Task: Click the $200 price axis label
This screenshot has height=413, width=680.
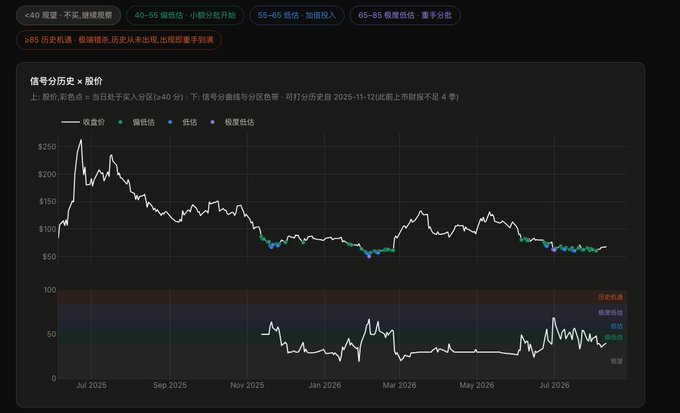Action: point(47,174)
